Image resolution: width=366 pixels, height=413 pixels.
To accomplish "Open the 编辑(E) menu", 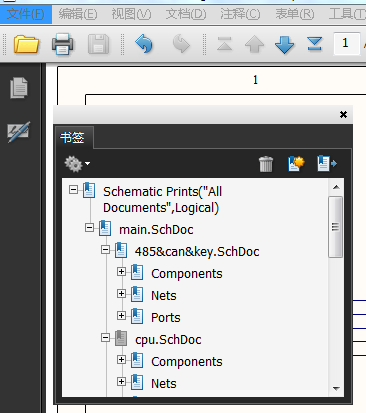I will [78, 14].
